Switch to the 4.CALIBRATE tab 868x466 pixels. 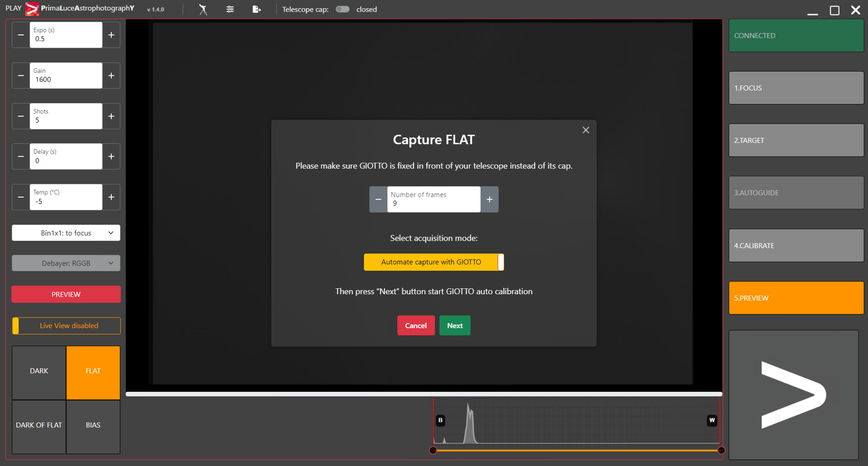coord(796,245)
